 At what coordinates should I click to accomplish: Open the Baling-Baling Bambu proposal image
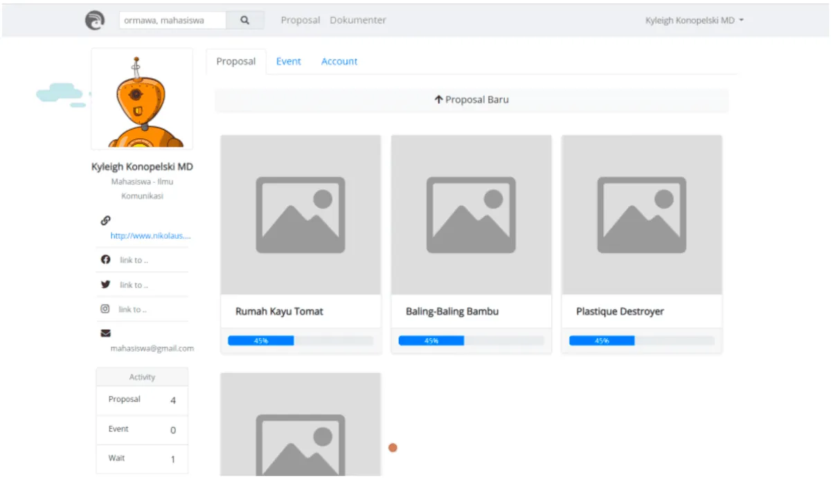pyautogui.click(x=471, y=215)
